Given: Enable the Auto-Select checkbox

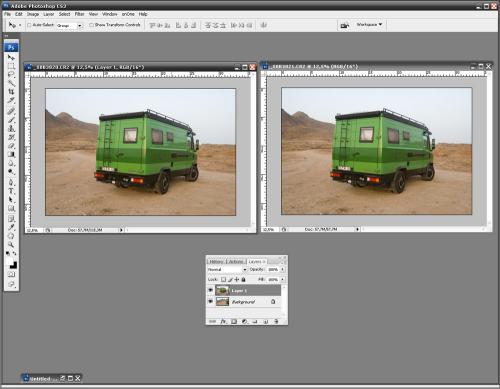Looking at the screenshot, I should (29, 25).
